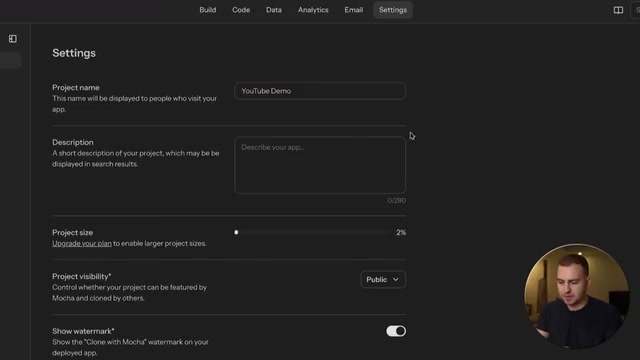Click the 0/280 character counter

point(396,200)
